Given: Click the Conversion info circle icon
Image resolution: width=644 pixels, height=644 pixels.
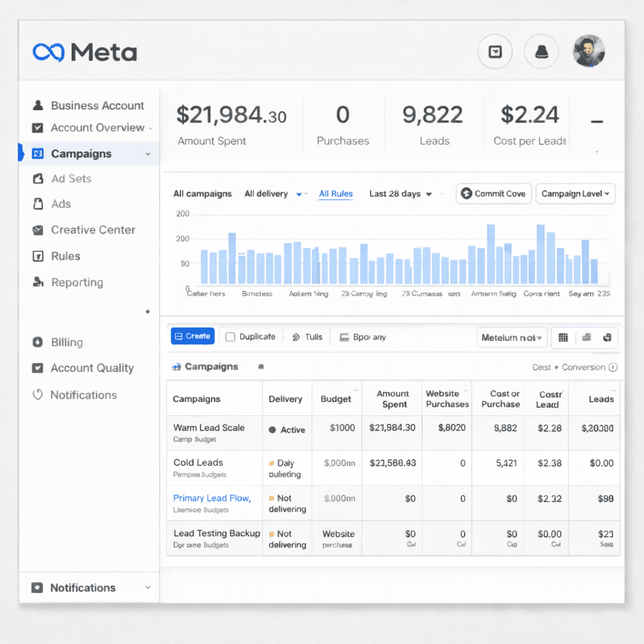Looking at the screenshot, I should coord(613,367).
